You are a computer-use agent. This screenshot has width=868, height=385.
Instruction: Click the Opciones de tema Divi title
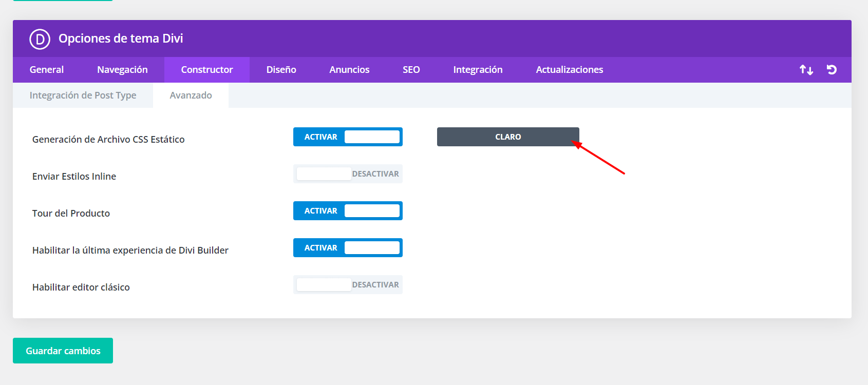tap(121, 38)
